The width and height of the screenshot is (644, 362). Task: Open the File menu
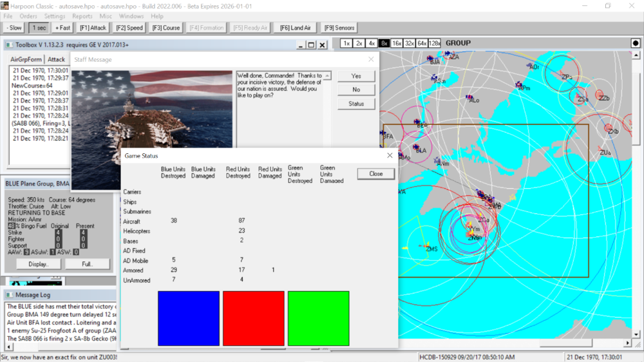[8, 16]
